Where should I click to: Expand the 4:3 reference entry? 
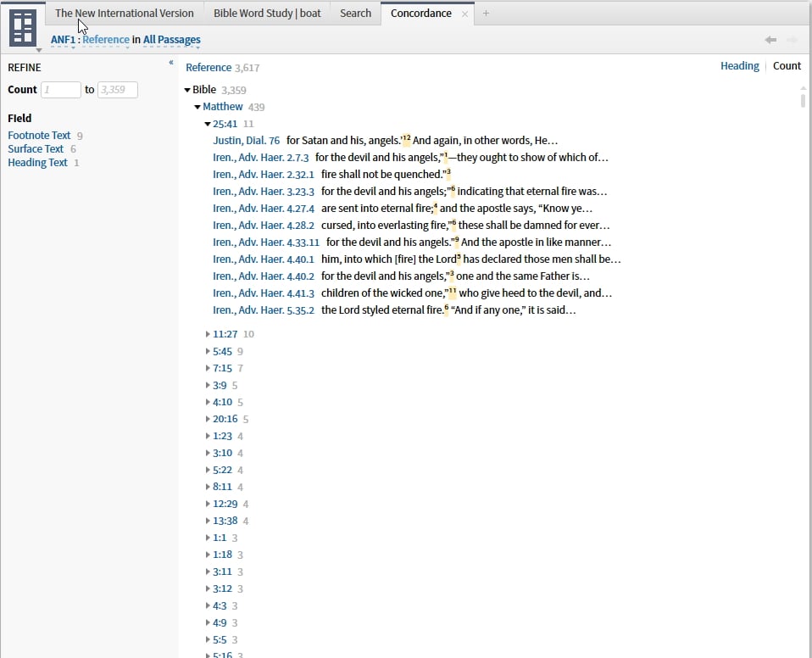[x=208, y=605]
